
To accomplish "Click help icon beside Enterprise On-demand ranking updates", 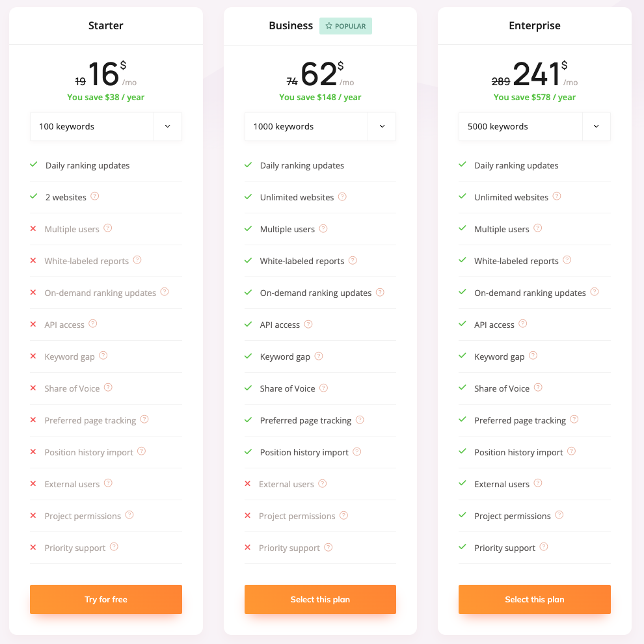I will [595, 292].
